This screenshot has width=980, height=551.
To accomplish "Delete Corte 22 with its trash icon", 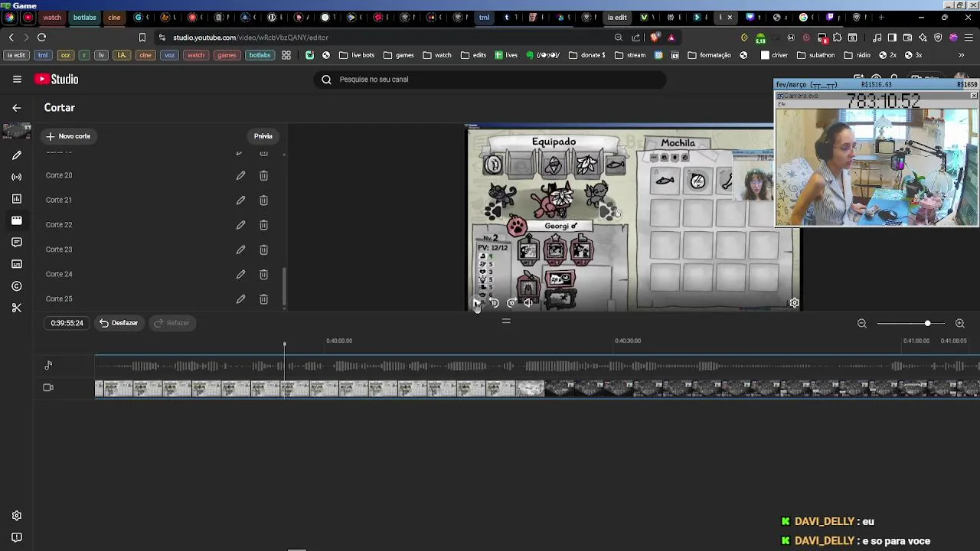I will (263, 225).
